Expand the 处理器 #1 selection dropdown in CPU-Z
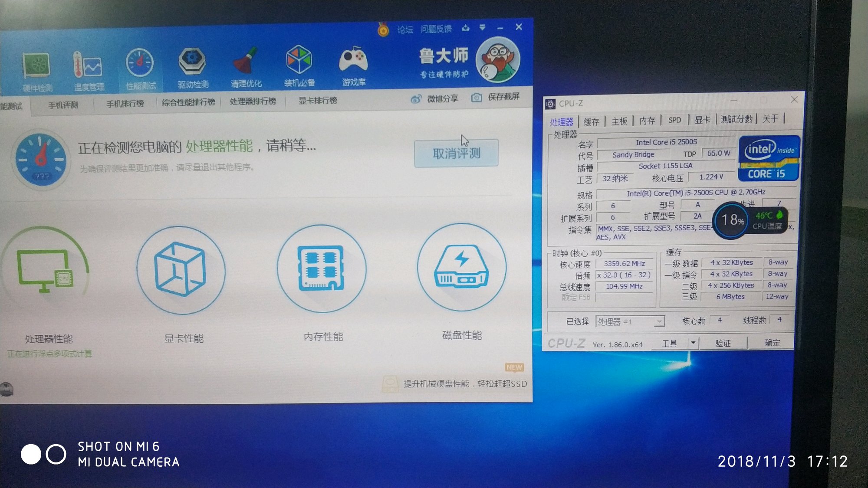 [659, 321]
